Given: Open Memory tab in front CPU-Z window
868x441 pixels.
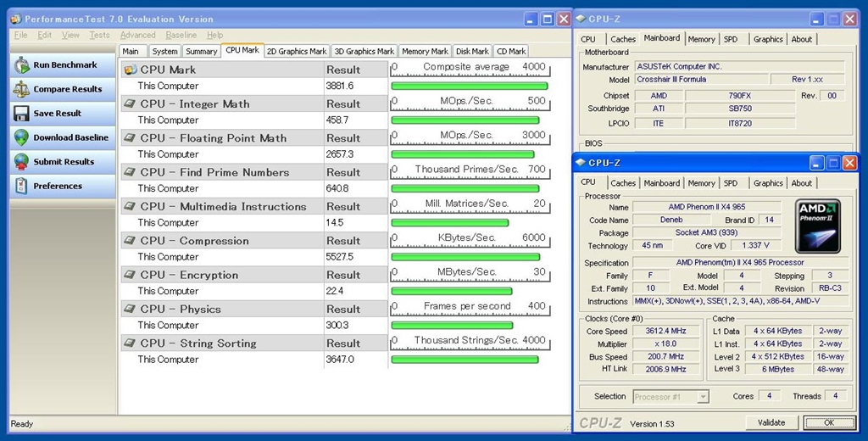Looking at the screenshot, I should click(701, 183).
